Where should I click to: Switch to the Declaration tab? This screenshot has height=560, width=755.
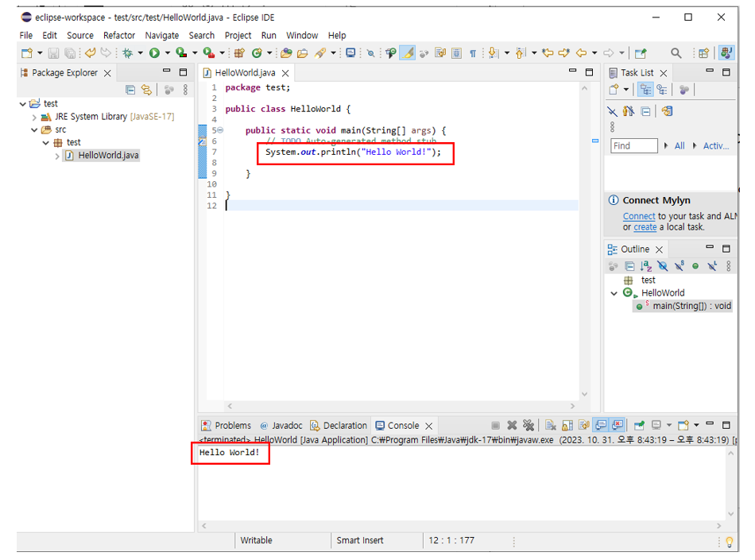[x=339, y=425]
